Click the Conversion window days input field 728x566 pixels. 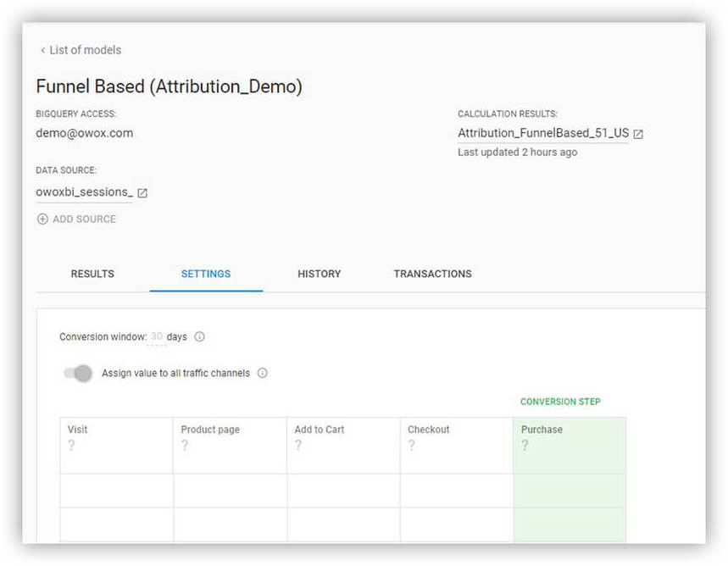(x=156, y=336)
